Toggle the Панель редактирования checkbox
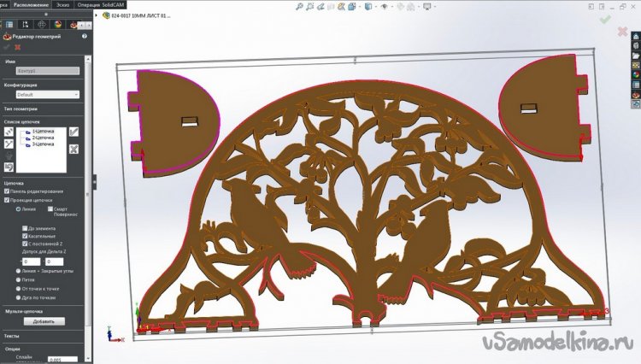This screenshot has width=641, height=364. point(8,191)
